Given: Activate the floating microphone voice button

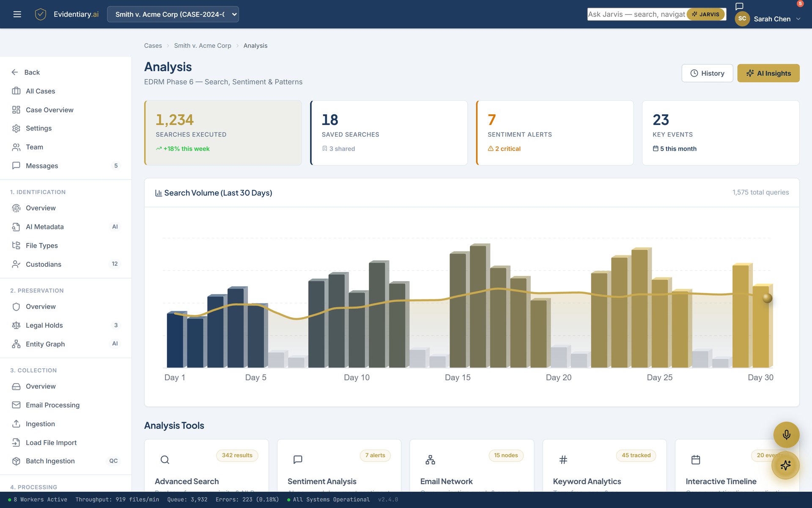Looking at the screenshot, I should click(786, 435).
